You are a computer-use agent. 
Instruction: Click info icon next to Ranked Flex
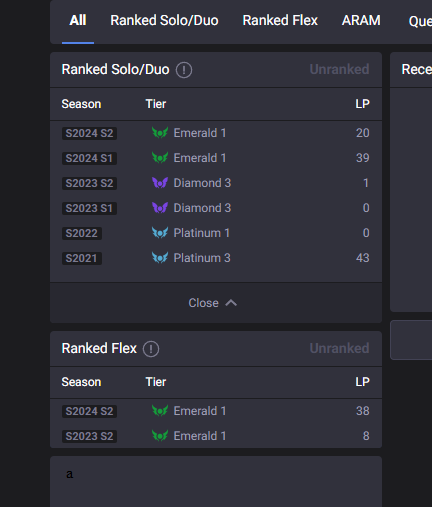click(x=151, y=349)
